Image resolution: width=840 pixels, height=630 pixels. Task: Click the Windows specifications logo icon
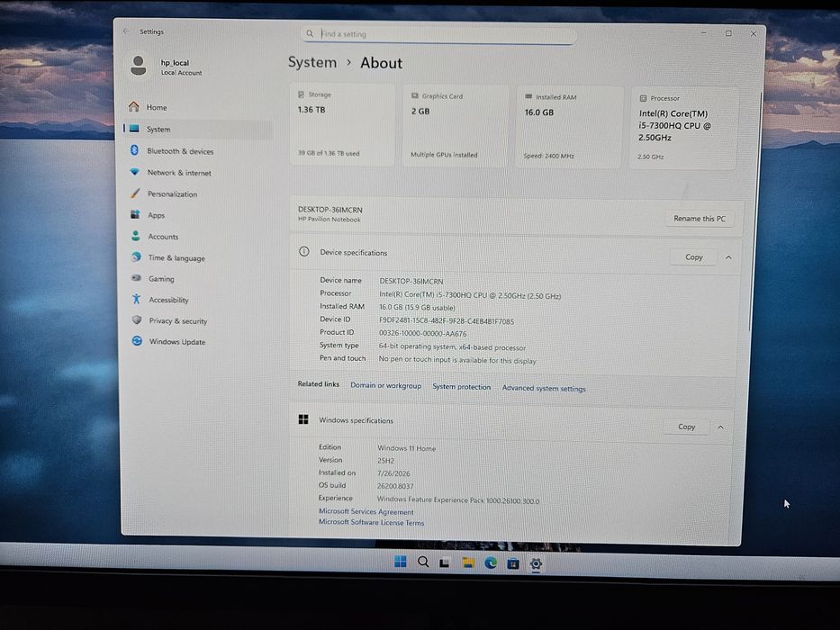point(303,418)
